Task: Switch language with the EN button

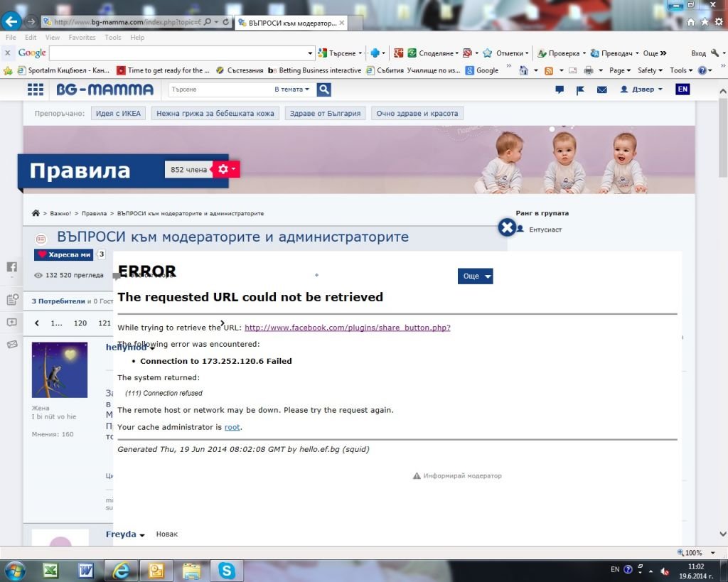Action: click(x=682, y=89)
